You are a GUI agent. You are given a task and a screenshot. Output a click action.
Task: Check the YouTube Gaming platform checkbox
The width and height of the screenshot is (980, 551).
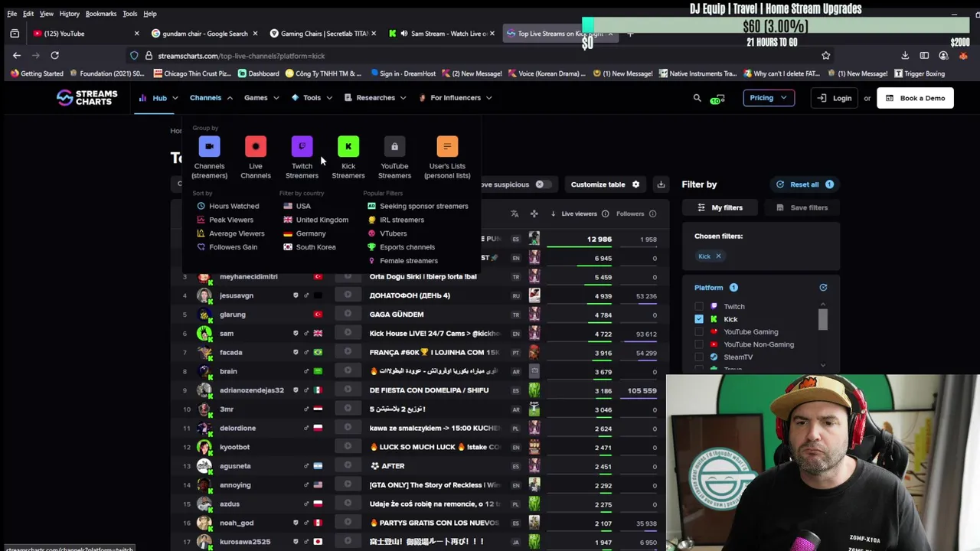[699, 332]
